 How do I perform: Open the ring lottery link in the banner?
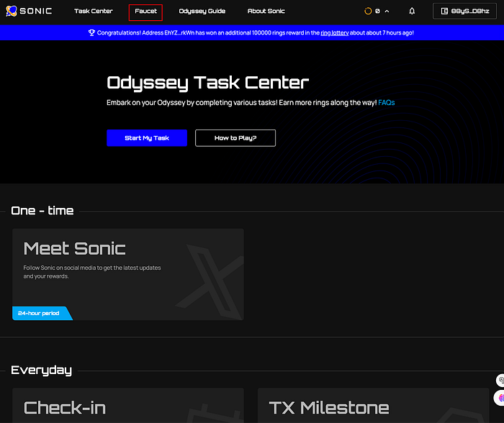[x=335, y=33]
